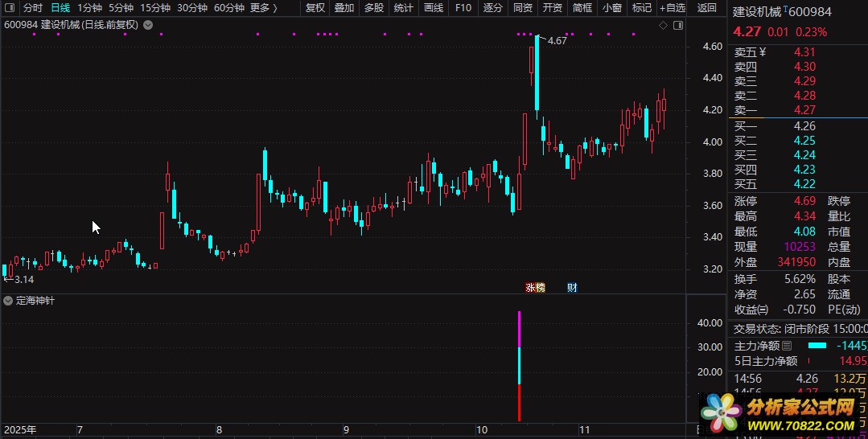Click the 3.14 low price label
868x439 pixels.
click(x=24, y=280)
